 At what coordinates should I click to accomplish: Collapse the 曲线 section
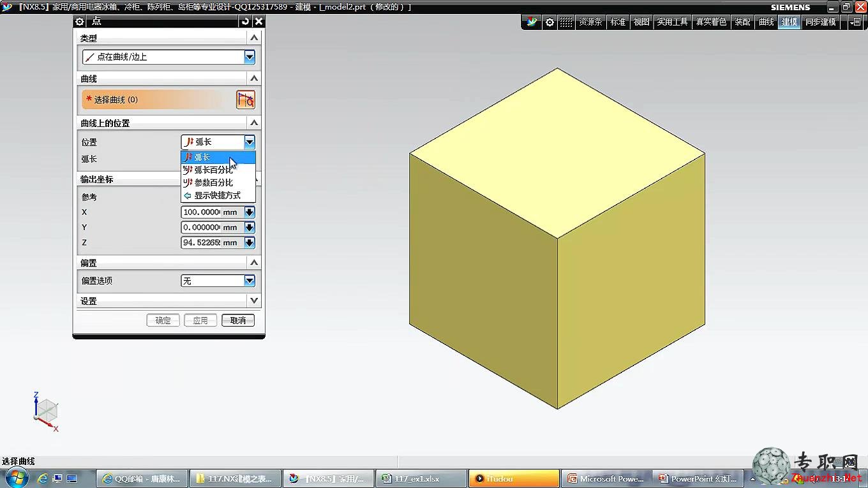254,78
